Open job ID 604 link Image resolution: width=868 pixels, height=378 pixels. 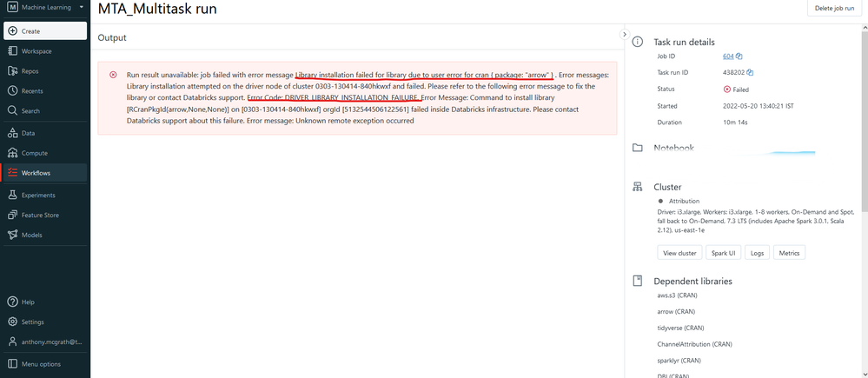[x=728, y=57]
